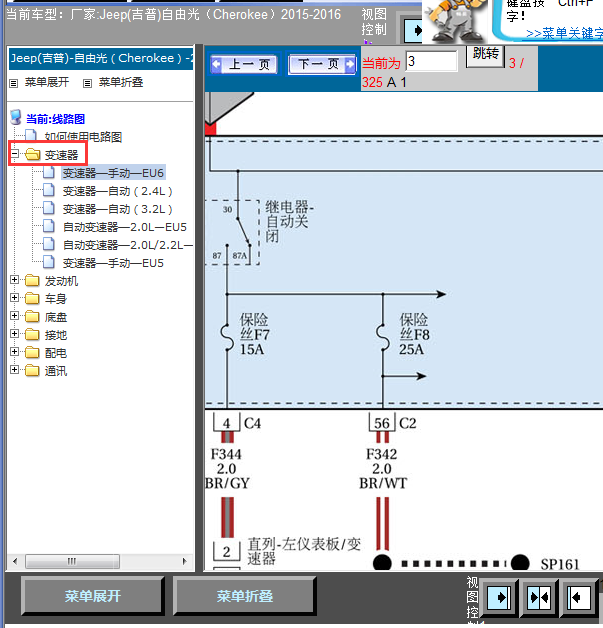Click the 跳转 jump button
This screenshot has width=603, height=628.
[x=485, y=54]
